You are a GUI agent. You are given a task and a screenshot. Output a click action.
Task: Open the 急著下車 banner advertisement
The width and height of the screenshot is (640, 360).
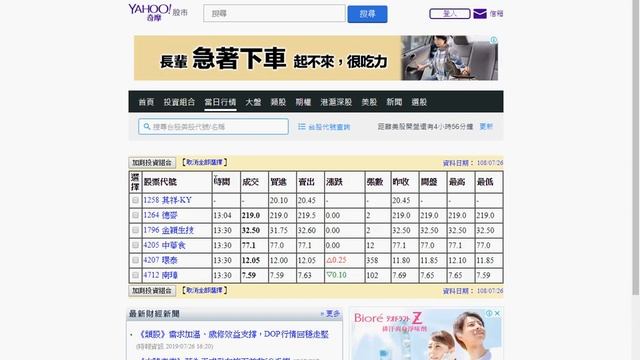(316, 58)
